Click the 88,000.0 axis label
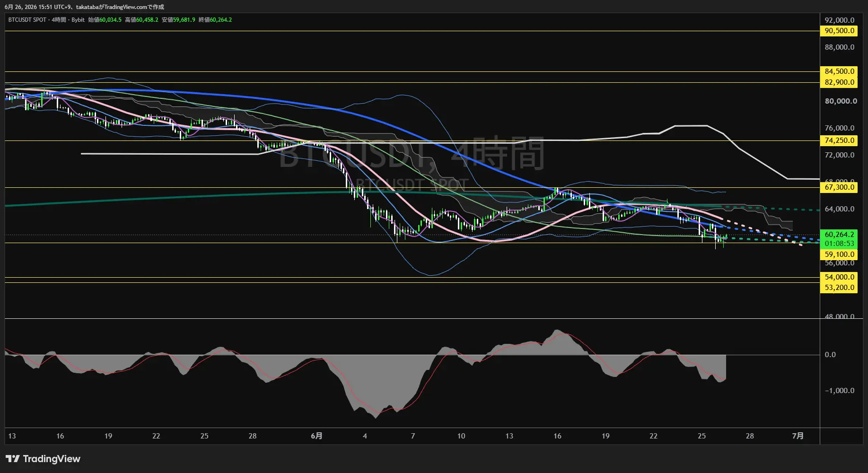 (840, 47)
